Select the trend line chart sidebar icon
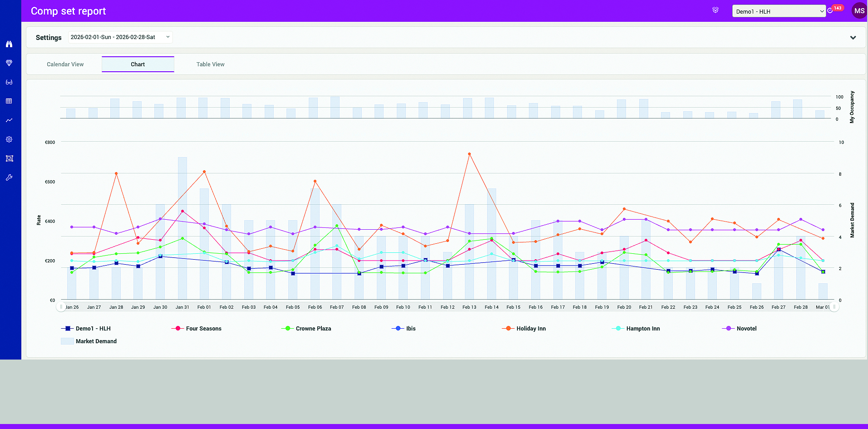The width and height of the screenshot is (868, 429). coord(9,120)
